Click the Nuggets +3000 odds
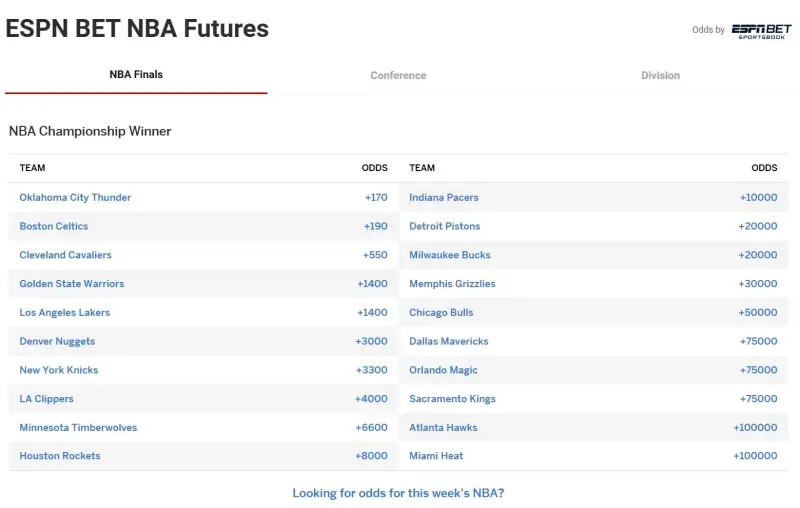The image size is (800, 508). 371,341
